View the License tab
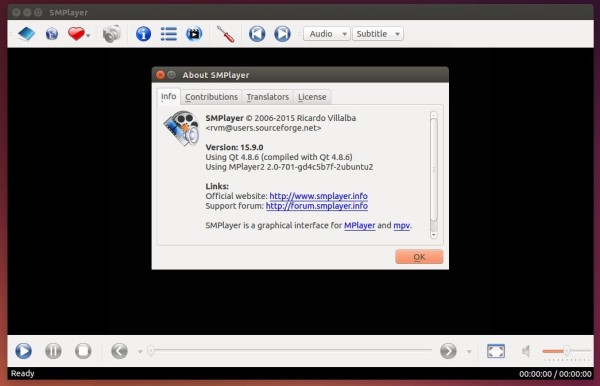 coord(312,97)
